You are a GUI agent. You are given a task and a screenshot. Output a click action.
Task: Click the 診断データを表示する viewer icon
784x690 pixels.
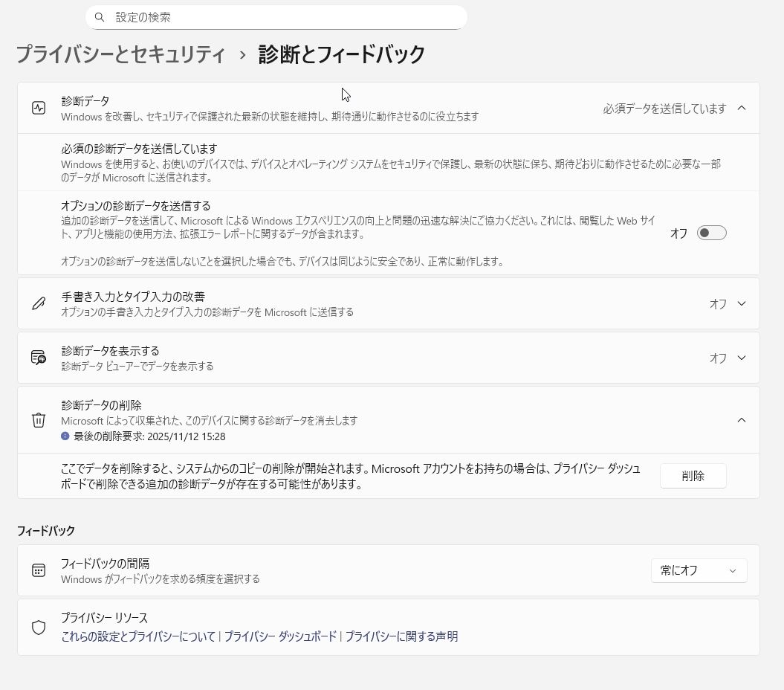coord(39,358)
